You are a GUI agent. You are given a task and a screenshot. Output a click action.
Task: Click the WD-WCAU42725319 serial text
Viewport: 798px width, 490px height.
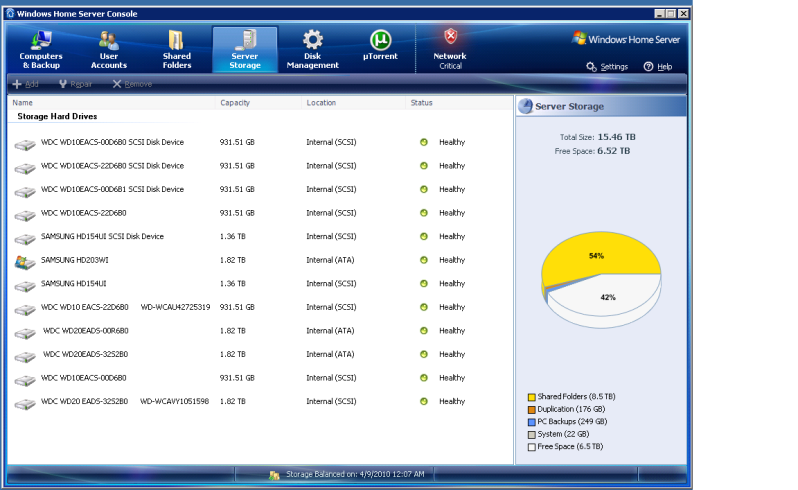pyautogui.click(x=175, y=307)
